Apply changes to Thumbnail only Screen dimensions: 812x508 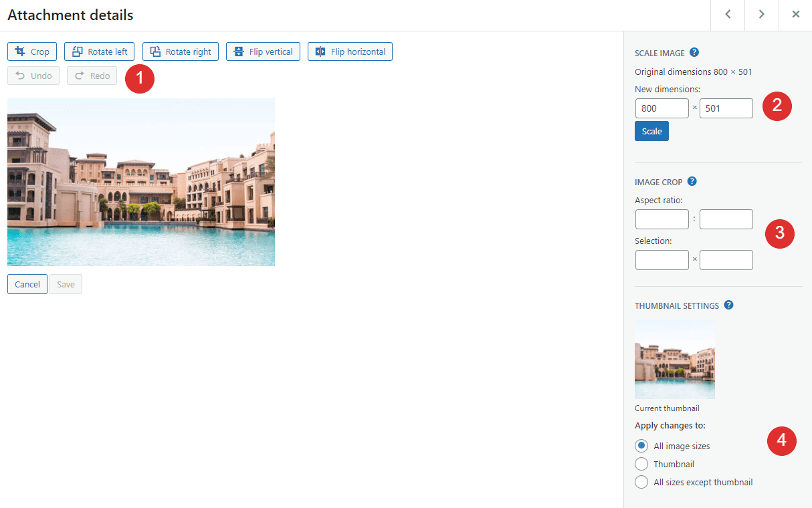(641, 464)
